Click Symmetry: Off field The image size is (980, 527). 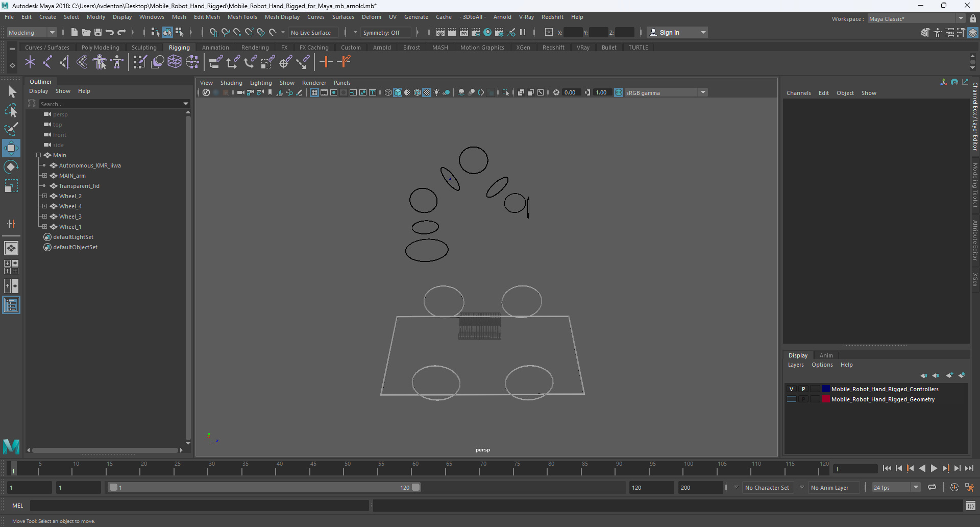pyautogui.click(x=385, y=32)
